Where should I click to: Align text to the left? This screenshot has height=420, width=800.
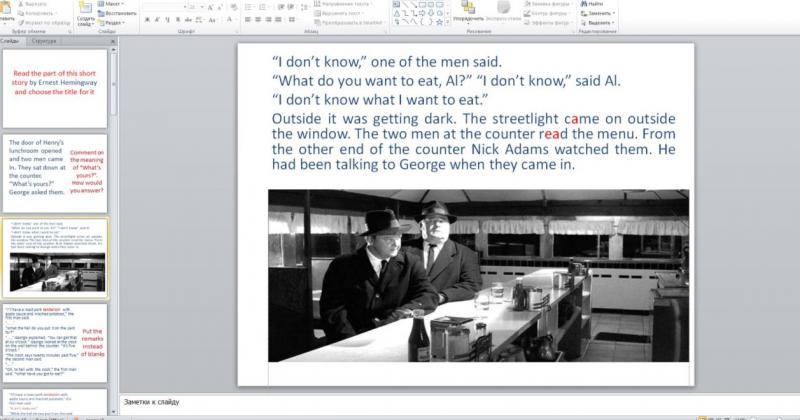[x=248, y=19]
